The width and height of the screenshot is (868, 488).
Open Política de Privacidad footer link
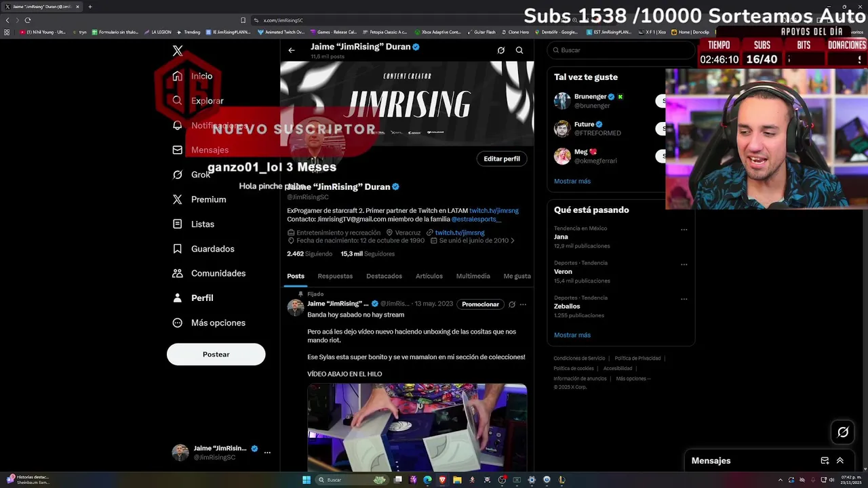637,359
